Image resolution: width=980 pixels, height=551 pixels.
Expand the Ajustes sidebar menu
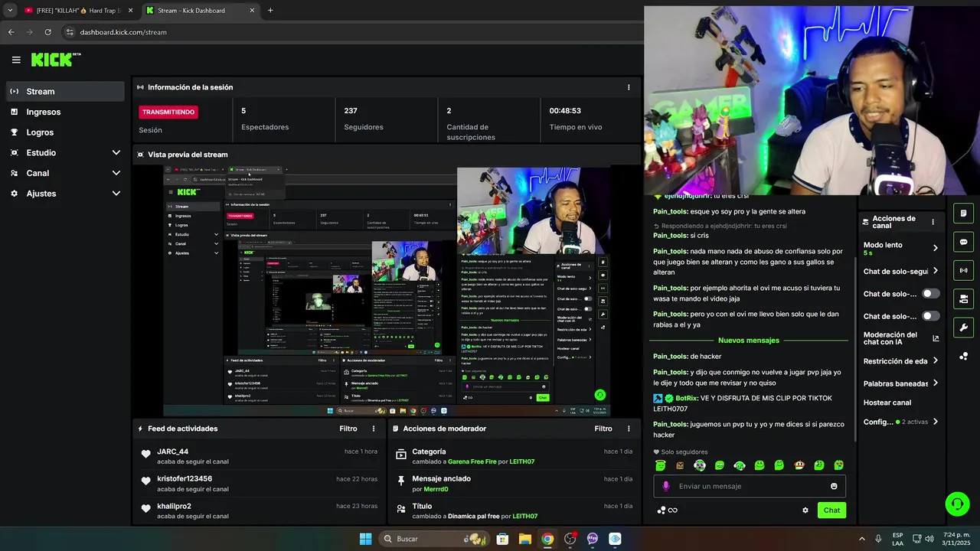pyautogui.click(x=64, y=194)
